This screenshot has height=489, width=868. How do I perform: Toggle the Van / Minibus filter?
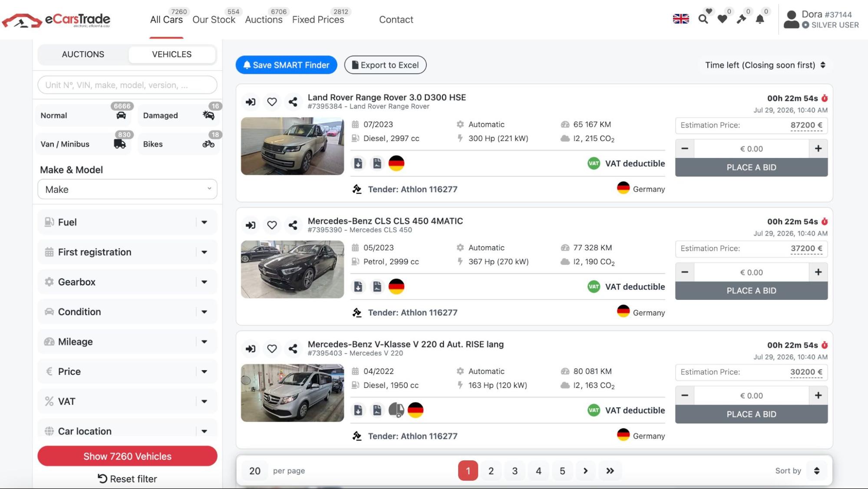pyautogui.click(x=84, y=144)
